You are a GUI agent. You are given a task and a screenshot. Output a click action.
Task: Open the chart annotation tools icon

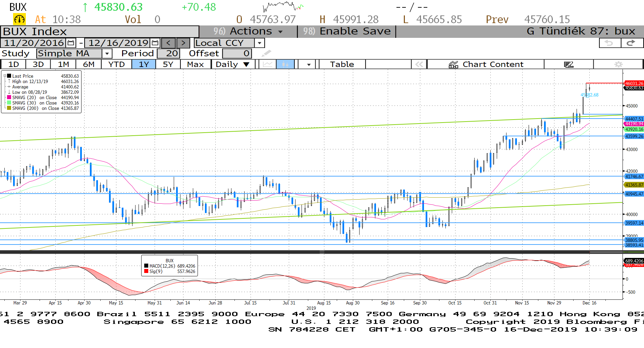[569, 64]
